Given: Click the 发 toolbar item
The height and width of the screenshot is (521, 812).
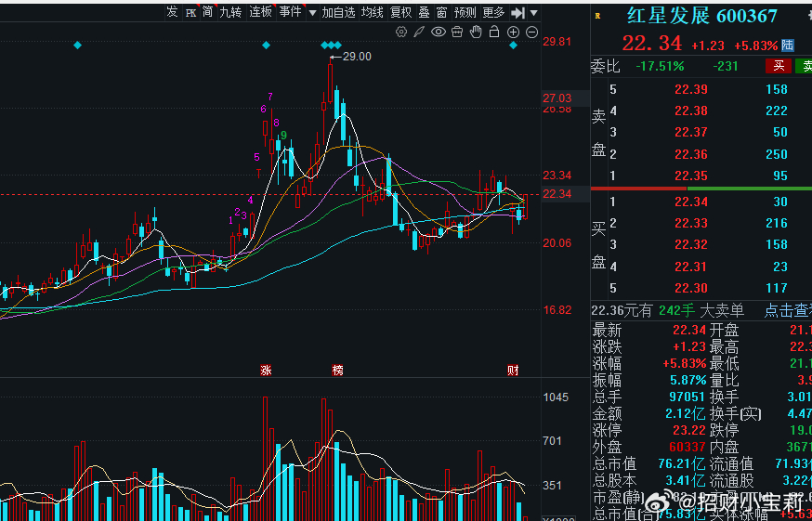Looking at the screenshot, I should coord(172,12).
